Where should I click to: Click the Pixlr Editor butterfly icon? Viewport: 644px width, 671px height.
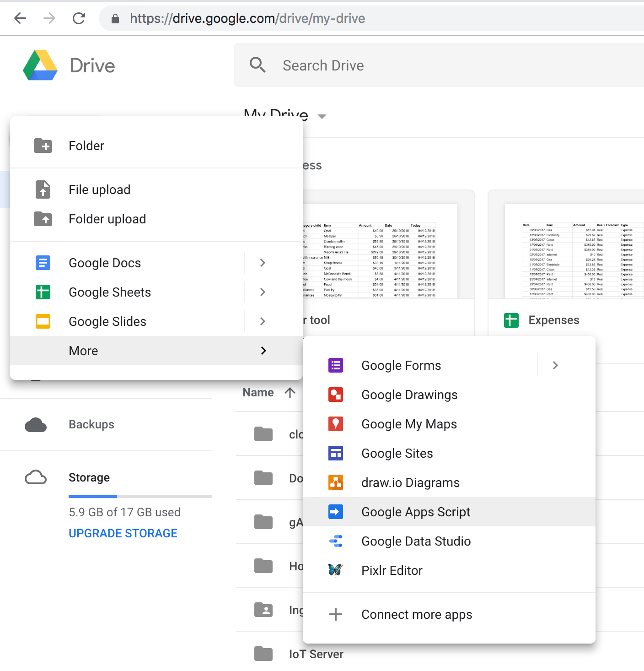336,570
